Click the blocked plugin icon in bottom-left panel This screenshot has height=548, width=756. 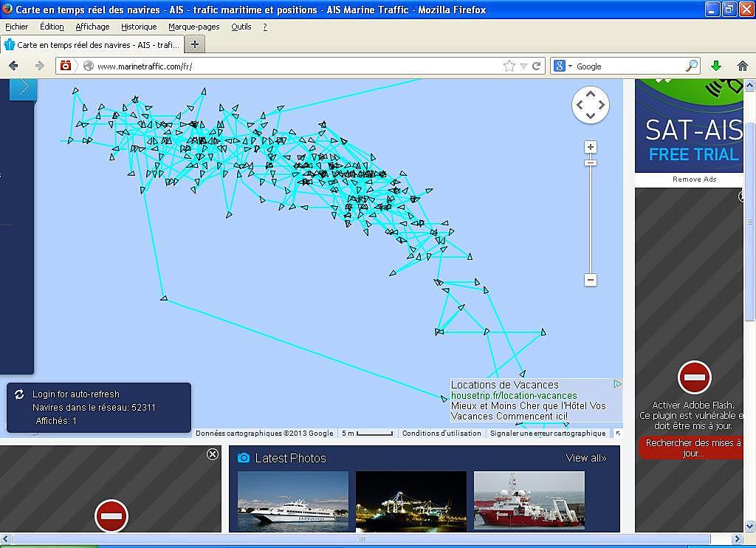[111, 516]
